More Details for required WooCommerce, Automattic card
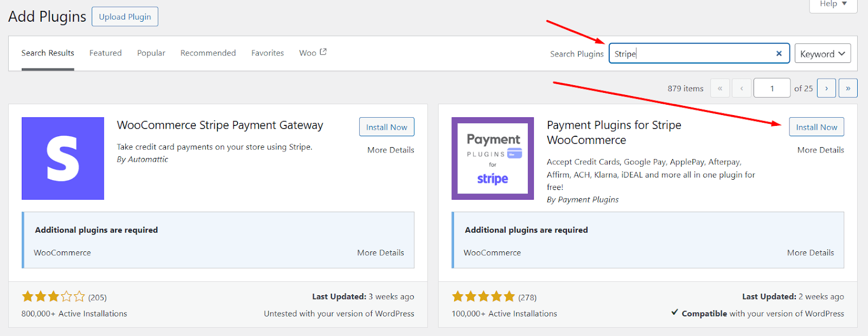 click(x=380, y=253)
